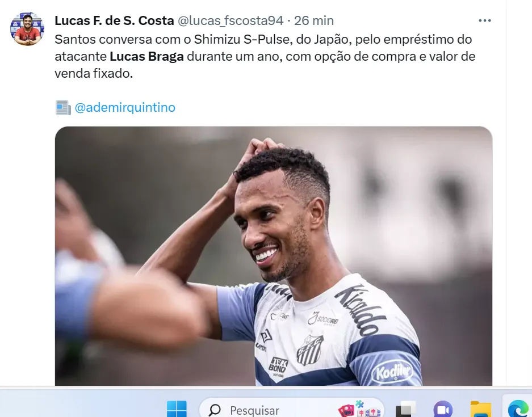The width and height of the screenshot is (532, 417).
Task: Open File Explorer from the taskbar
Action: point(480,410)
